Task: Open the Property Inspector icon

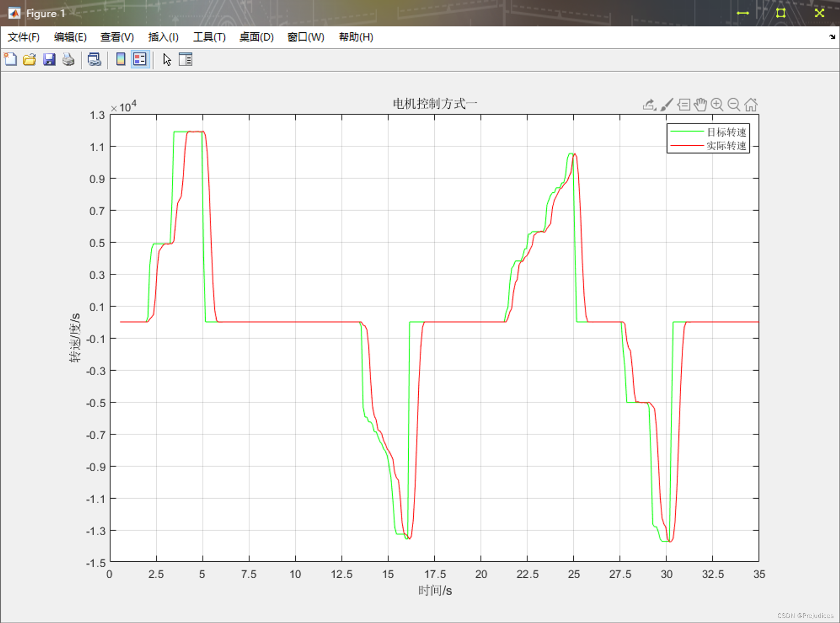Action: (x=185, y=60)
